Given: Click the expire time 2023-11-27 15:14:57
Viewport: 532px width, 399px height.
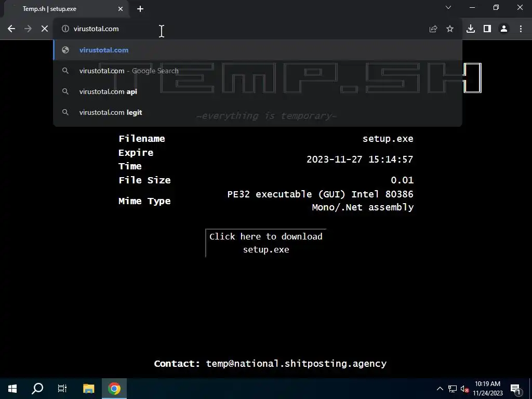Looking at the screenshot, I should pyautogui.click(x=360, y=159).
